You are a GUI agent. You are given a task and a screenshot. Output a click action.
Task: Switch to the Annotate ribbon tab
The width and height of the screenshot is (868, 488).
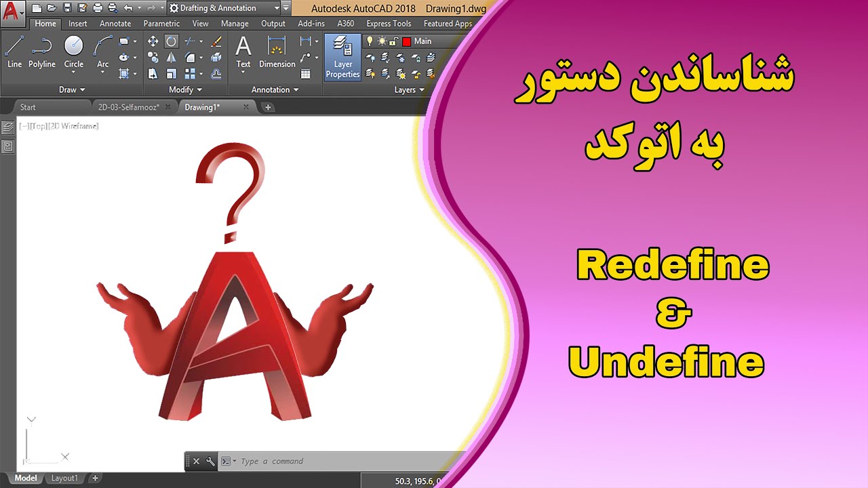(x=115, y=23)
